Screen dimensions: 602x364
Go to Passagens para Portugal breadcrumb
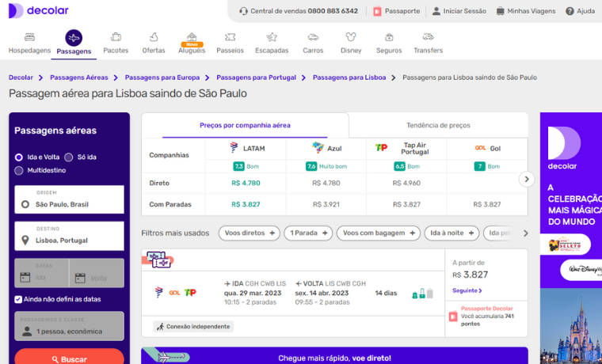[256, 78]
